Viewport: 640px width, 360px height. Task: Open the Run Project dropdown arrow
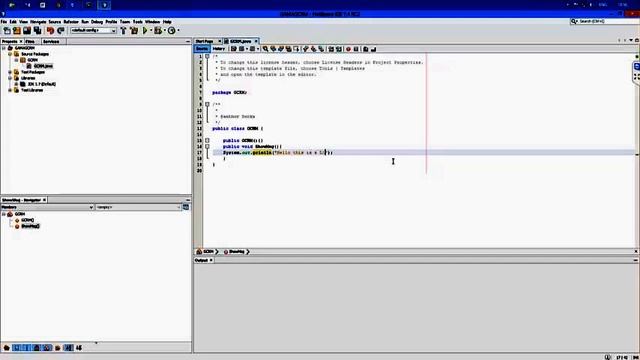151,31
